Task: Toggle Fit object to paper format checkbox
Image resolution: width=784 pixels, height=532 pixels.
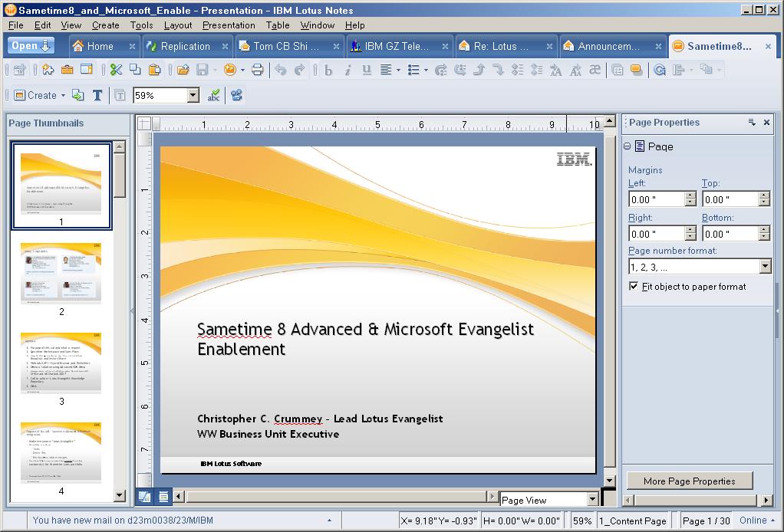Action: pyautogui.click(x=634, y=286)
